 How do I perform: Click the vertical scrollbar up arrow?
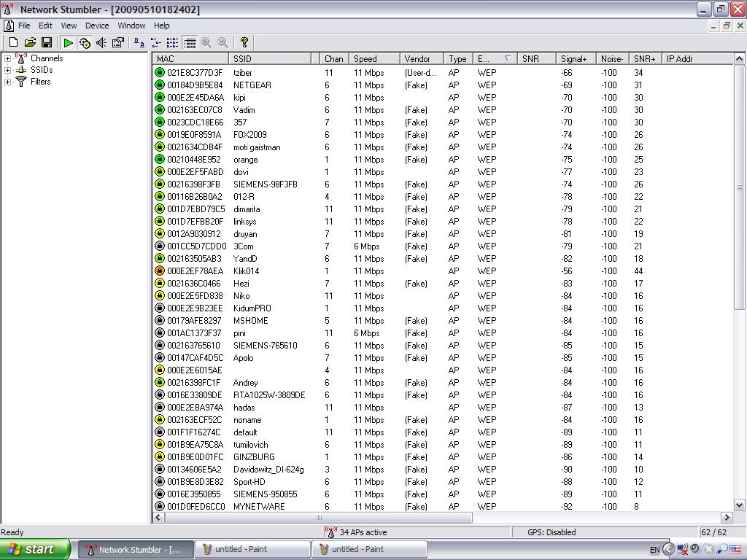pos(740,58)
